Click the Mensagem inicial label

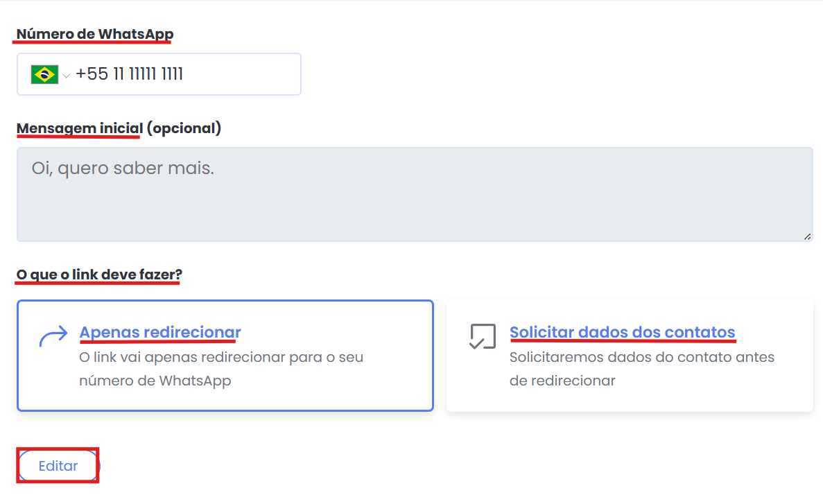(80, 128)
